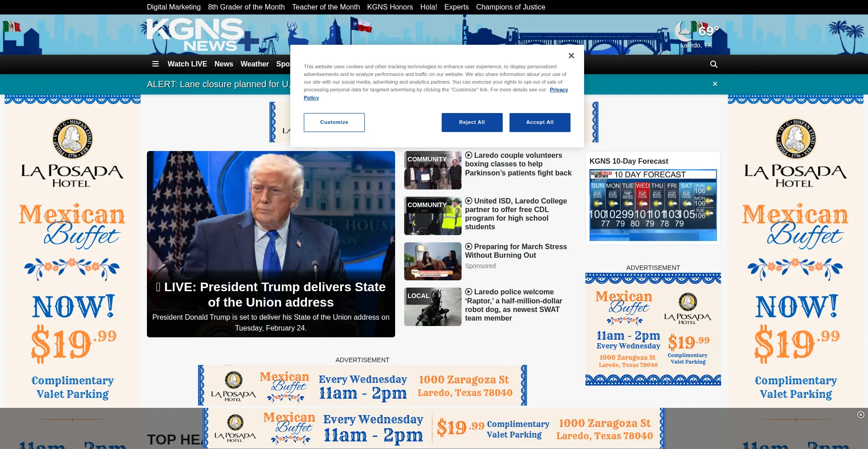The width and height of the screenshot is (868, 449).
Task: Open the 69° Laredo weather widget
Action: pos(696,35)
